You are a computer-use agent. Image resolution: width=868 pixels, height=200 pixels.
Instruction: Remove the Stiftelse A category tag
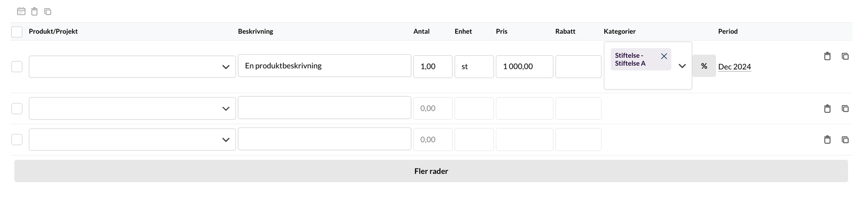[x=664, y=56]
